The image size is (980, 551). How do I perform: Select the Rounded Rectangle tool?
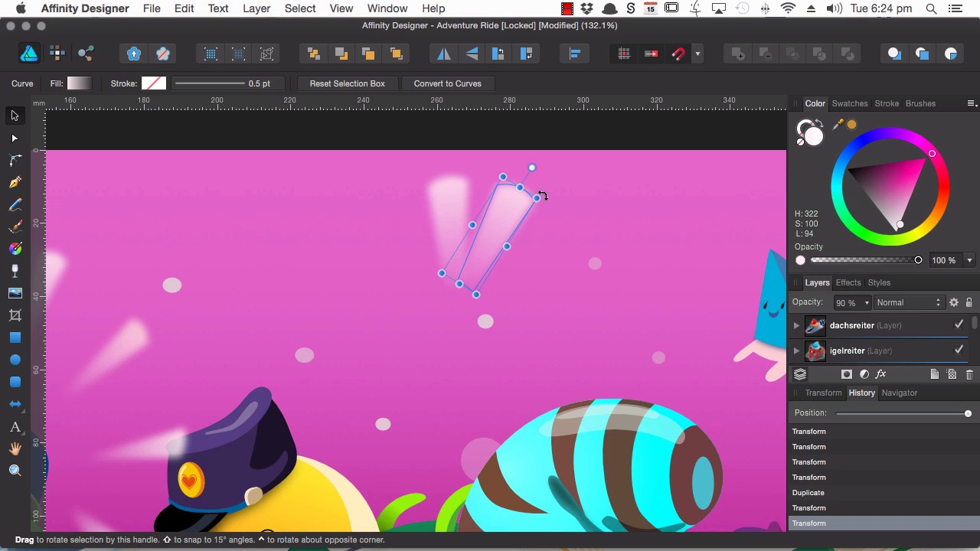pyautogui.click(x=15, y=382)
